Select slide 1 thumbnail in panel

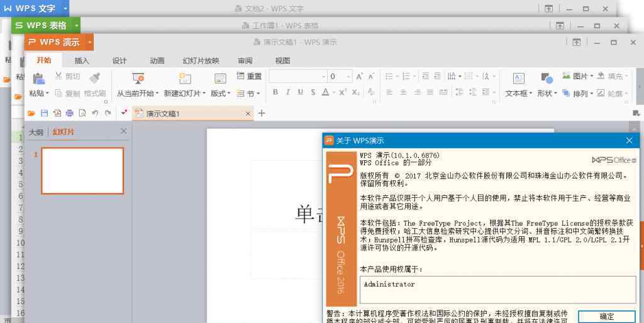82,171
